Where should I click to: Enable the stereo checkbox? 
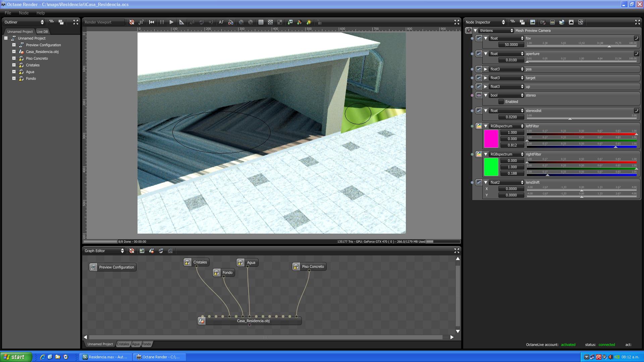pos(501,102)
